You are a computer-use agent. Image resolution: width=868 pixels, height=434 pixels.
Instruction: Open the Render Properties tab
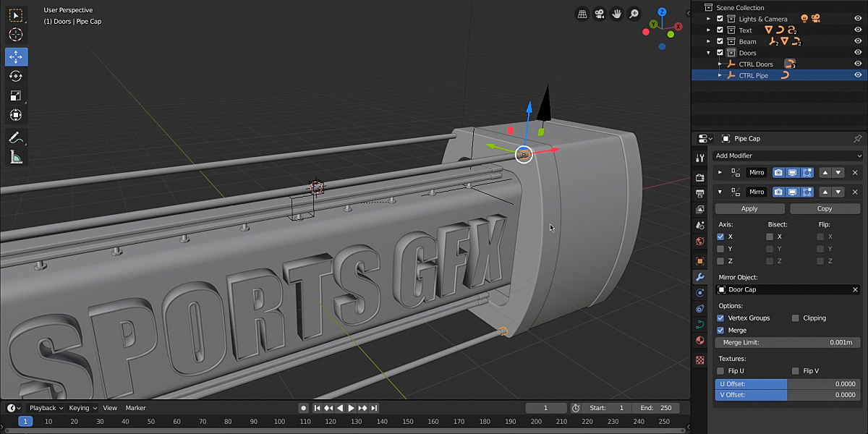click(x=699, y=179)
